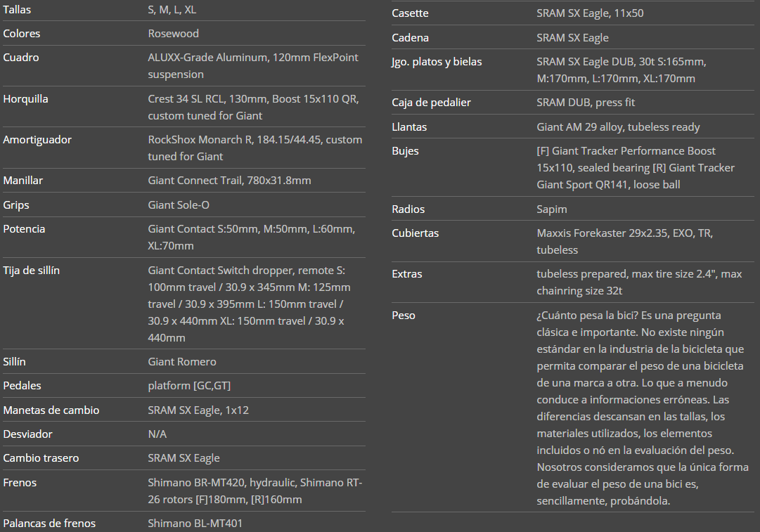
Task: Click the 'Peso' row label
Action: 404,316
